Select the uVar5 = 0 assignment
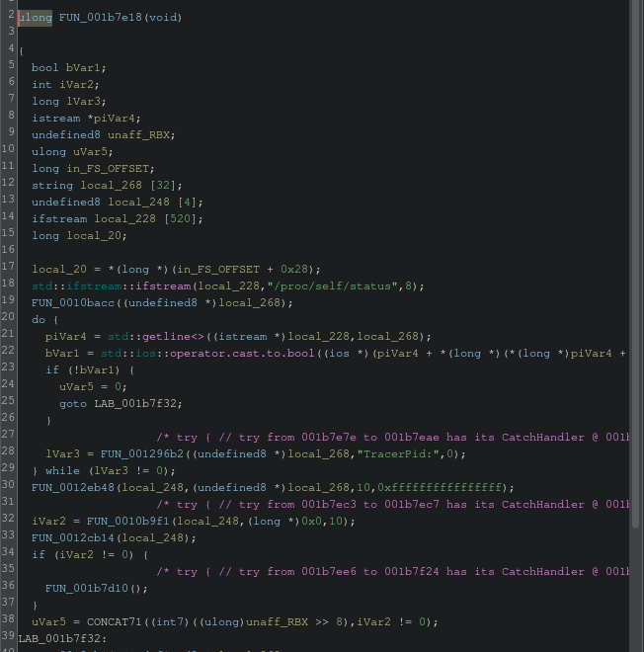This screenshot has width=644, height=652. pos(93,386)
